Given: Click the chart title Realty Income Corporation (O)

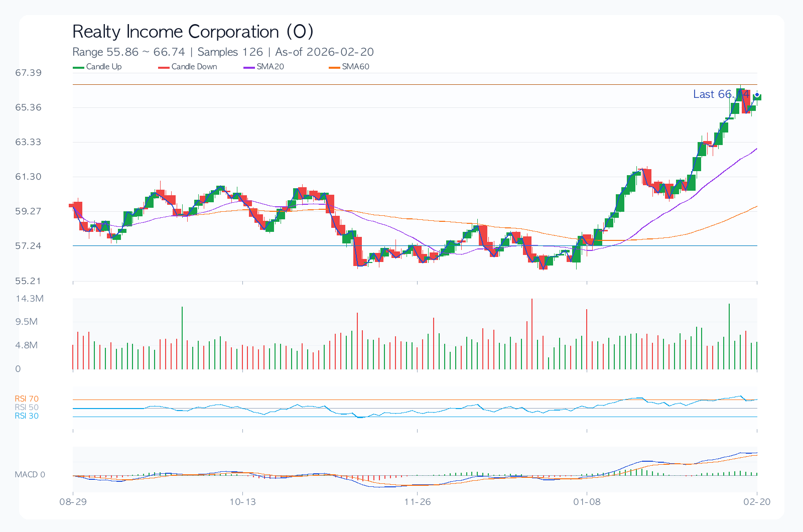Looking at the screenshot, I should pos(193,32).
